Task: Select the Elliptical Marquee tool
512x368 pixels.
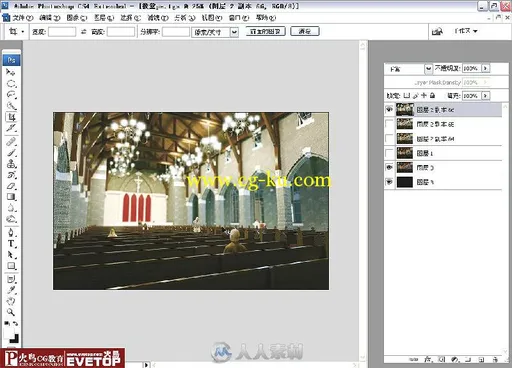Action: click(x=11, y=83)
